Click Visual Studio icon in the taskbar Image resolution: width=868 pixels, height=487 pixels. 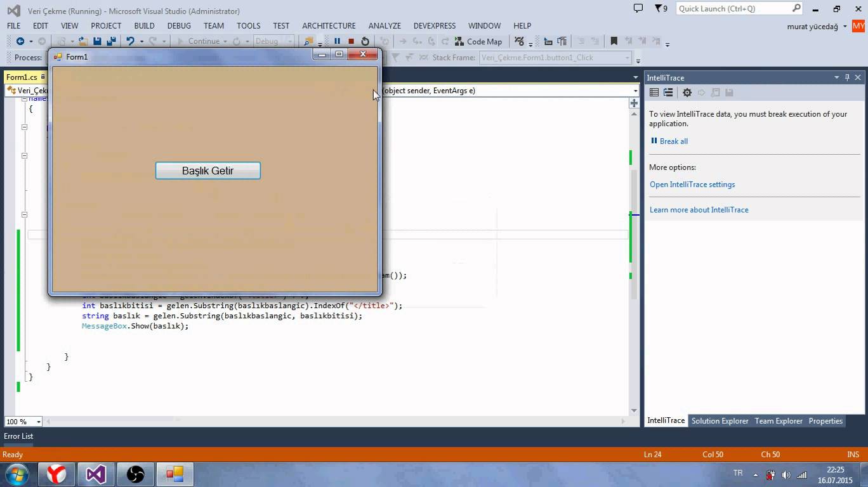pyautogui.click(x=96, y=474)
